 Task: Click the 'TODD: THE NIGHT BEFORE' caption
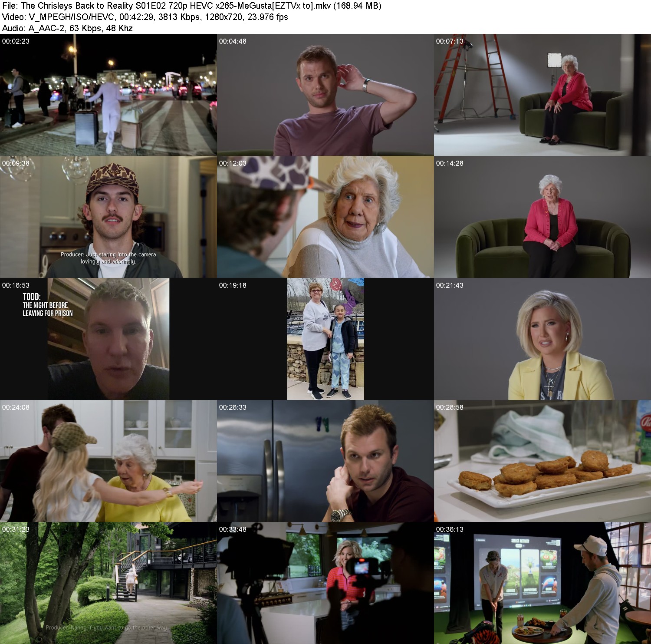pyautogui.click(x=48, y=305)
